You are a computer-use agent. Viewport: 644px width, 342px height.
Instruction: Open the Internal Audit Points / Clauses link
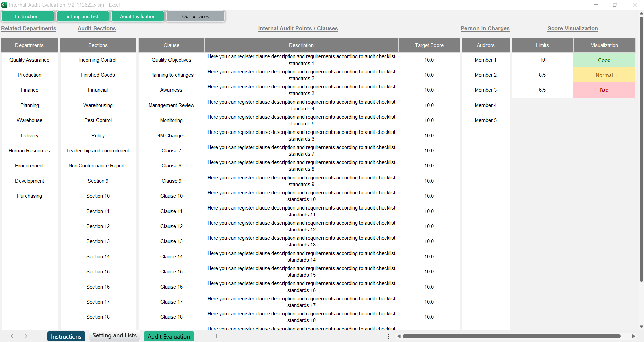[x=298, y=29]
